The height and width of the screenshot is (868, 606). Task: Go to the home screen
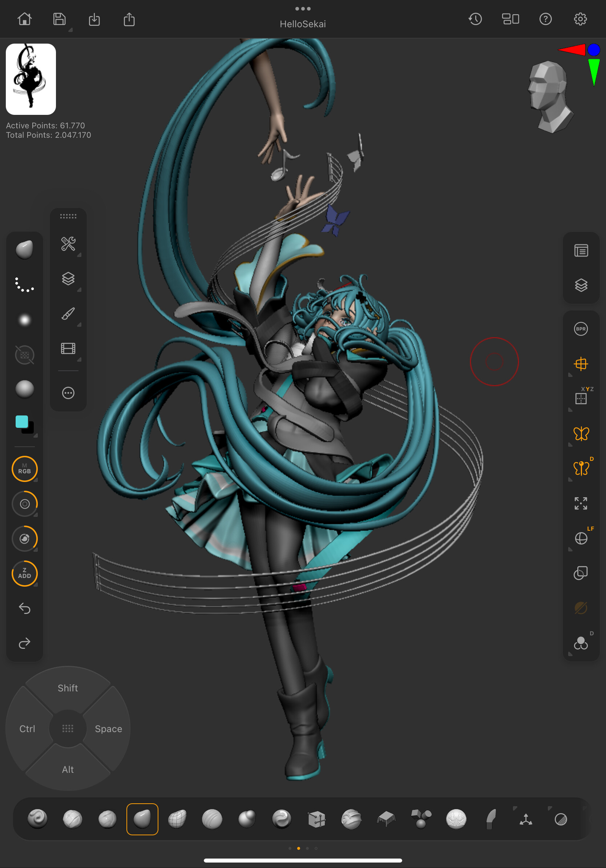[25, 19]
